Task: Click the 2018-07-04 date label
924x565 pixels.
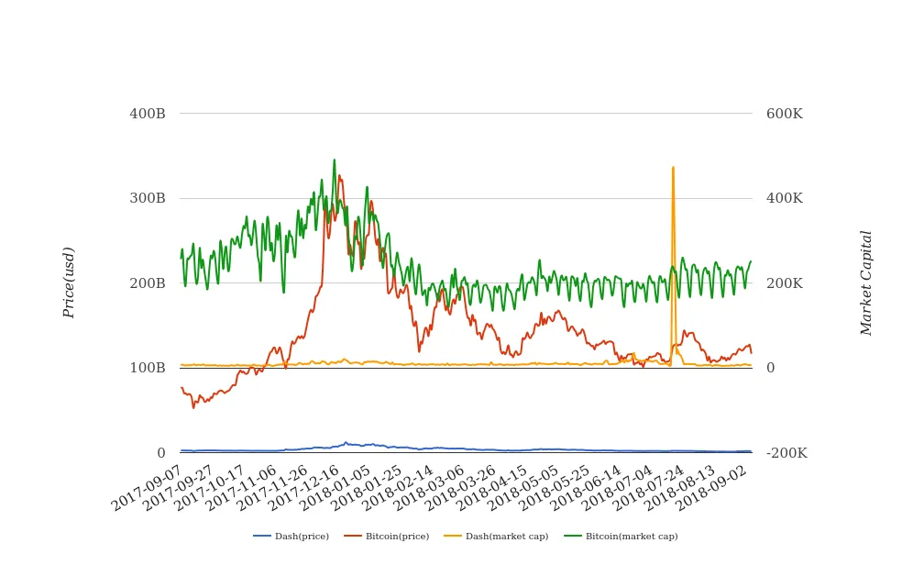Action: [616, 488]
